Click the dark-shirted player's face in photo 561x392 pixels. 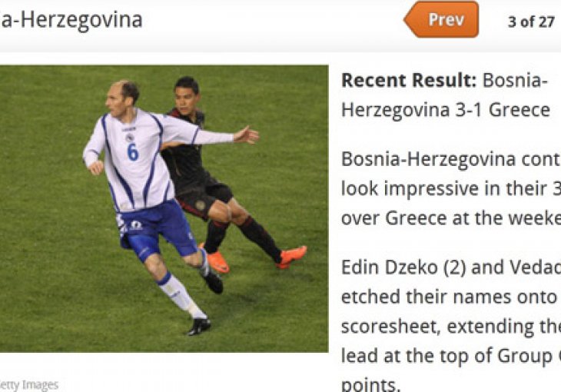click(186, 98)
